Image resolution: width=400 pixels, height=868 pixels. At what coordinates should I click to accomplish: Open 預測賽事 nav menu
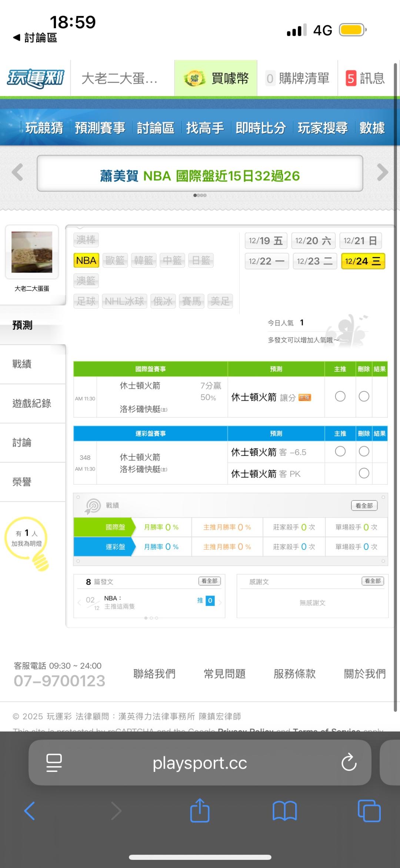point(100,128)
